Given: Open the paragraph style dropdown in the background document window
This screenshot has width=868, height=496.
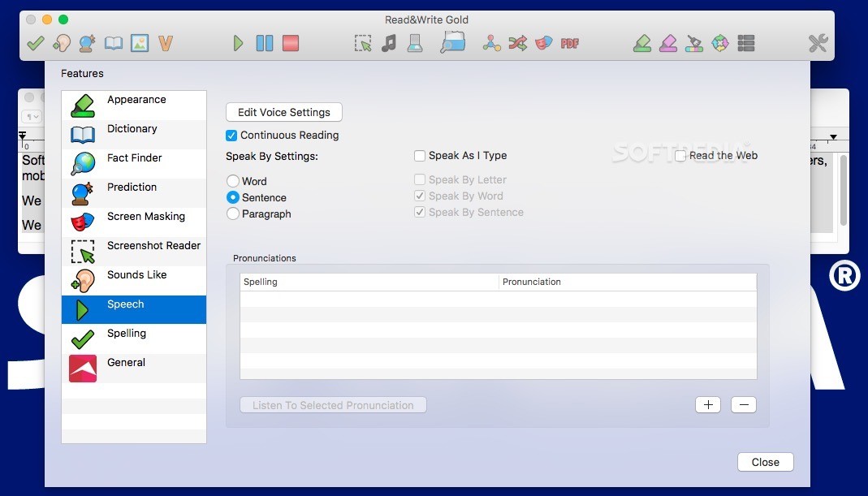Looking at the screenshot, I should (32, 117).
